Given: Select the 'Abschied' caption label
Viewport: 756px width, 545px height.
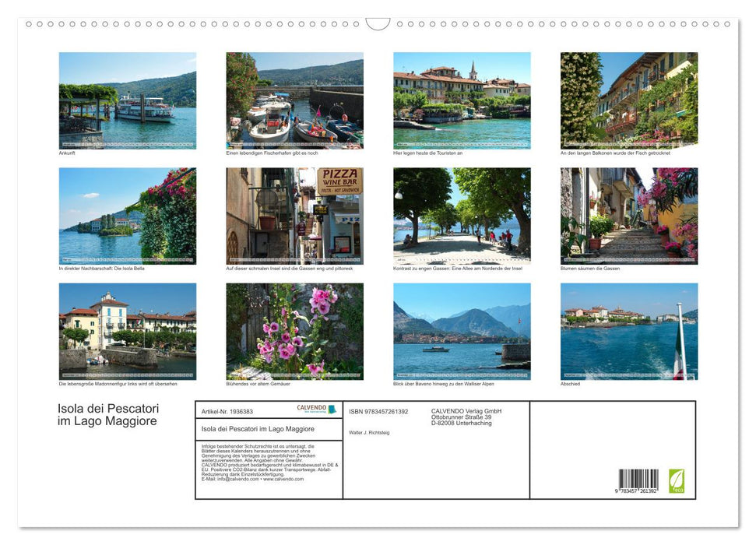Looking at the screenshot, I should click(569, 384).
